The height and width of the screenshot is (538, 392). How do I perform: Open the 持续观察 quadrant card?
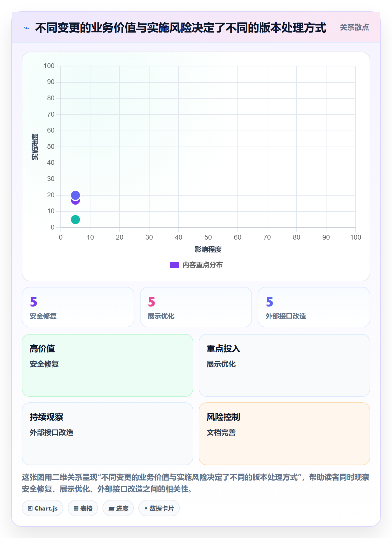108,434
